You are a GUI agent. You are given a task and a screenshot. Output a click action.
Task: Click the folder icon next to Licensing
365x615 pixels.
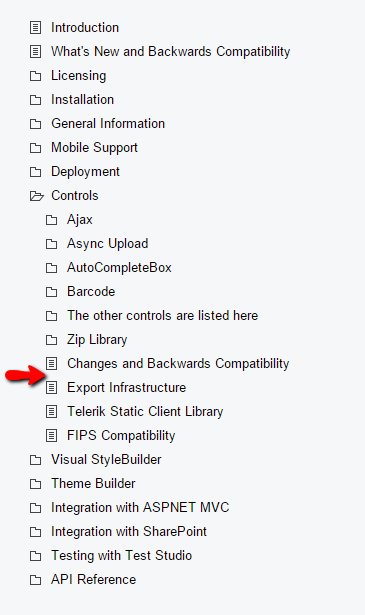point(35,76)
